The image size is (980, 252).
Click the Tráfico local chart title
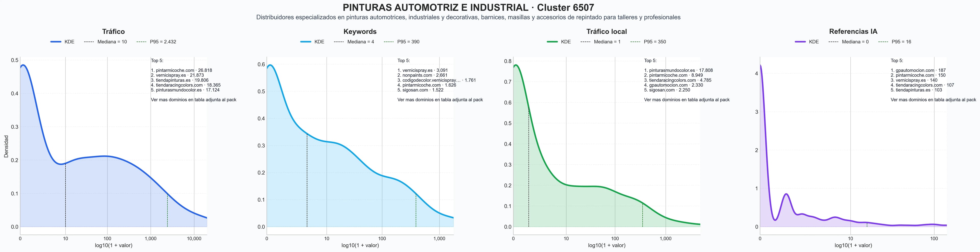pos(606,32)
